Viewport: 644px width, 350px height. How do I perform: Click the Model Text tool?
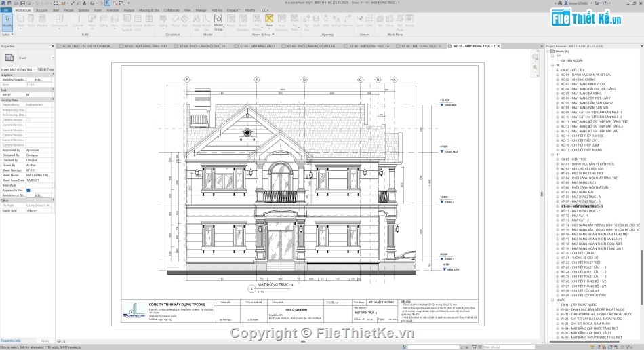(x=197, y=22)
